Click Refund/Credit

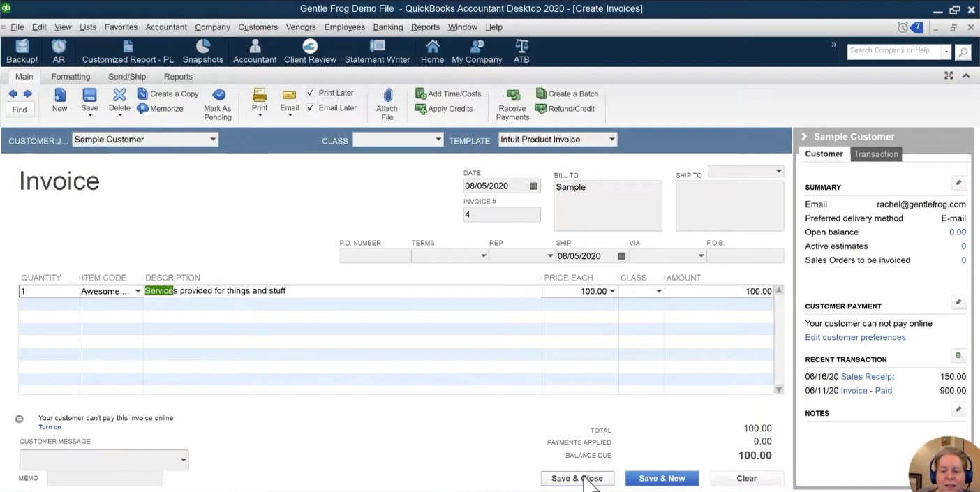click(565, 109)
